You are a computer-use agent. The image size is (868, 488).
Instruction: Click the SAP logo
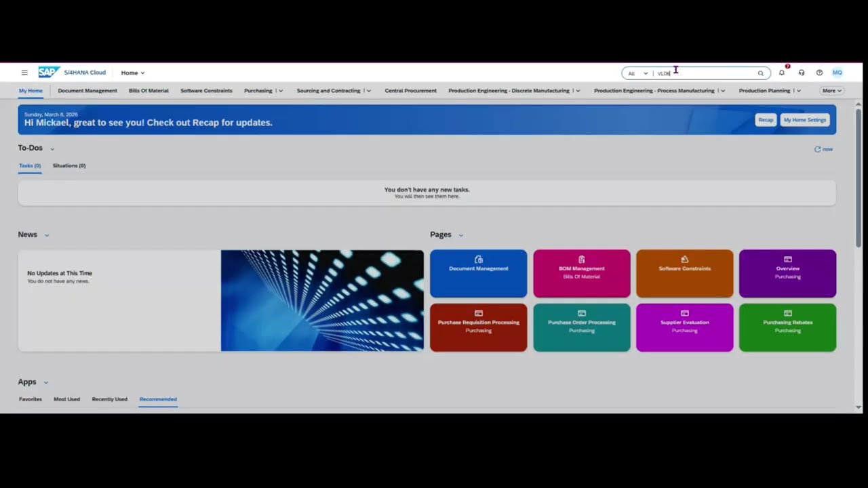pyautogui.click(x=49, y=73)
